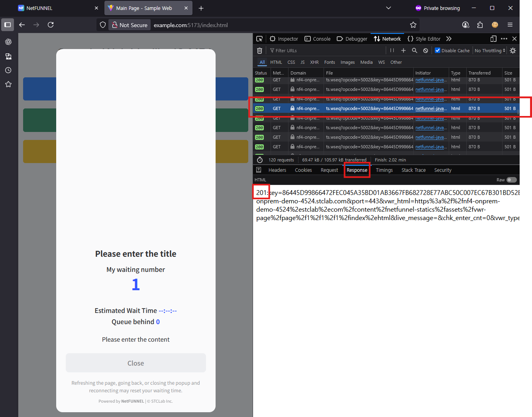Open Firefox application hamburger menu

click(510, 25)
